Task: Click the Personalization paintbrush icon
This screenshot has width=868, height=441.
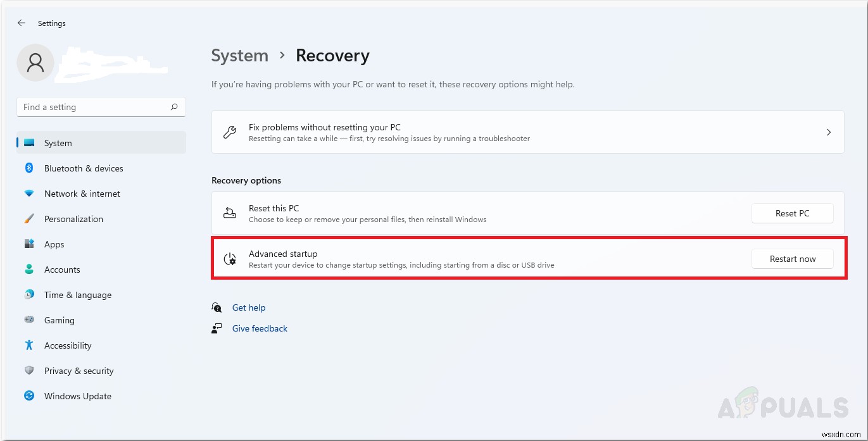Action: (29, 219)
